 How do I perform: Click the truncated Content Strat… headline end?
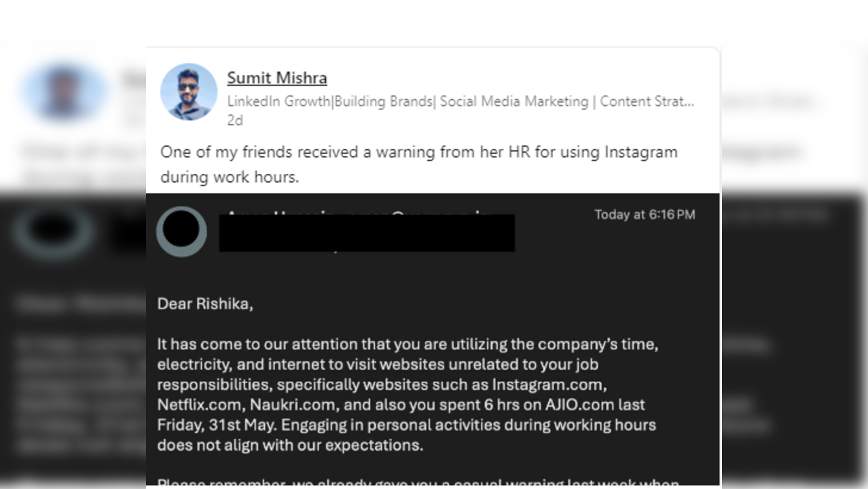click(x=647, y=101)
